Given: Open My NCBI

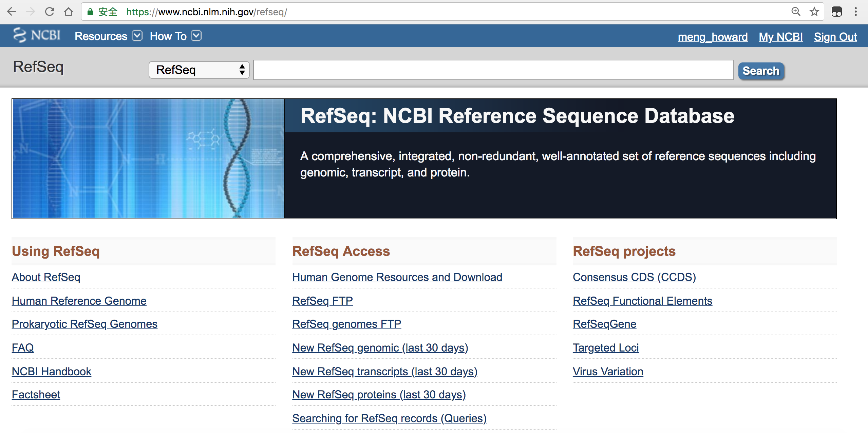Looking at the screenshot, I should (x=780, y=37).
